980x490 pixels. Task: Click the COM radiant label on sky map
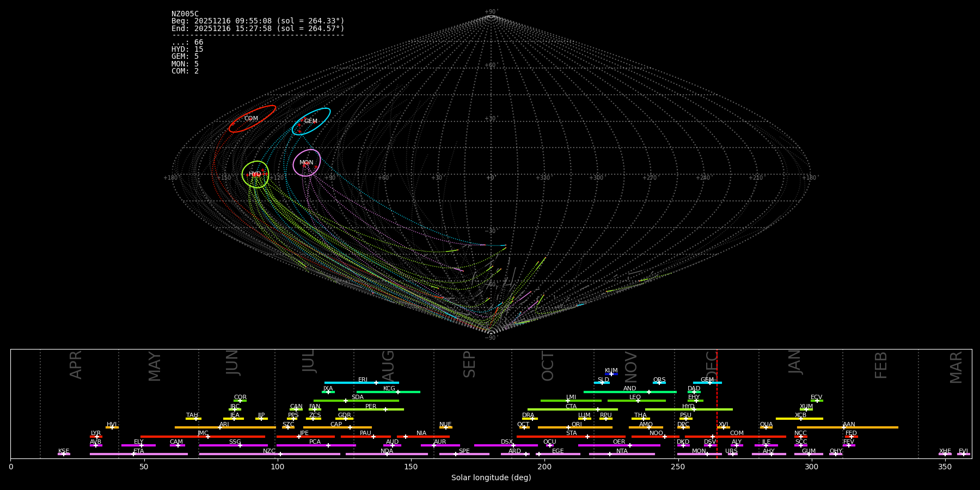click(251, 119)
